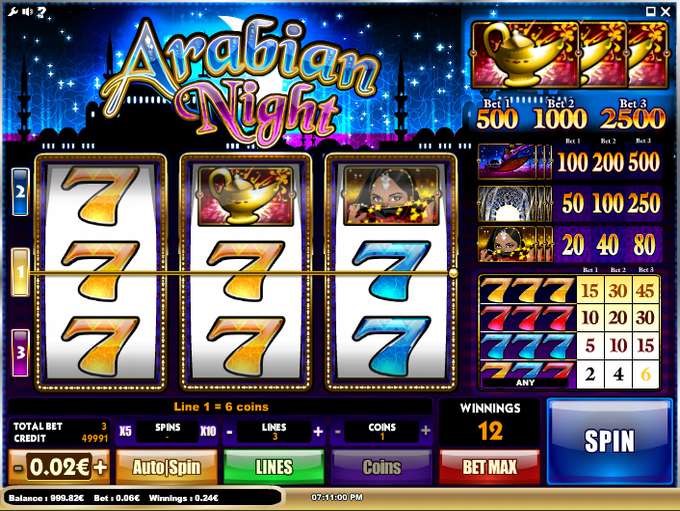Start the reels with SPIN
680x511 pixels.
(610, 441)
